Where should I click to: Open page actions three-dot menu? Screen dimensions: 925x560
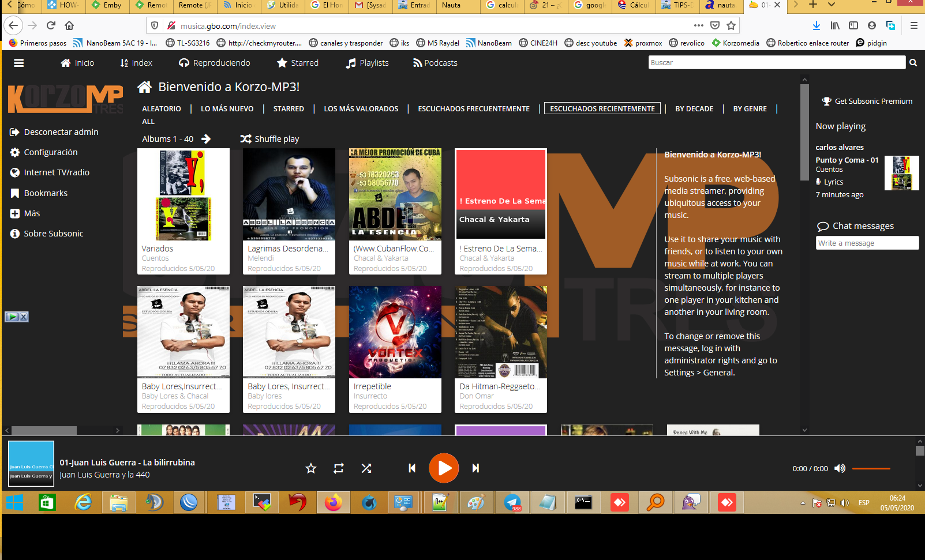pos(699,25)
